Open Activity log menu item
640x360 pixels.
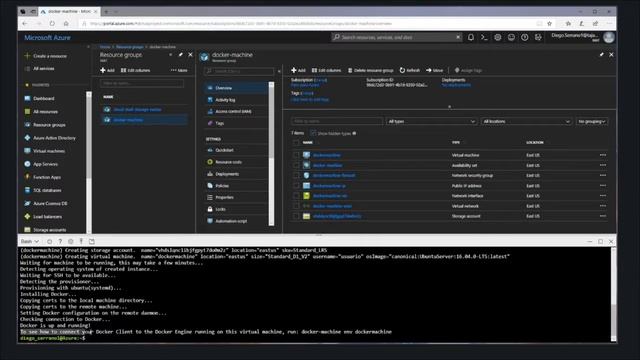(237, 100)
